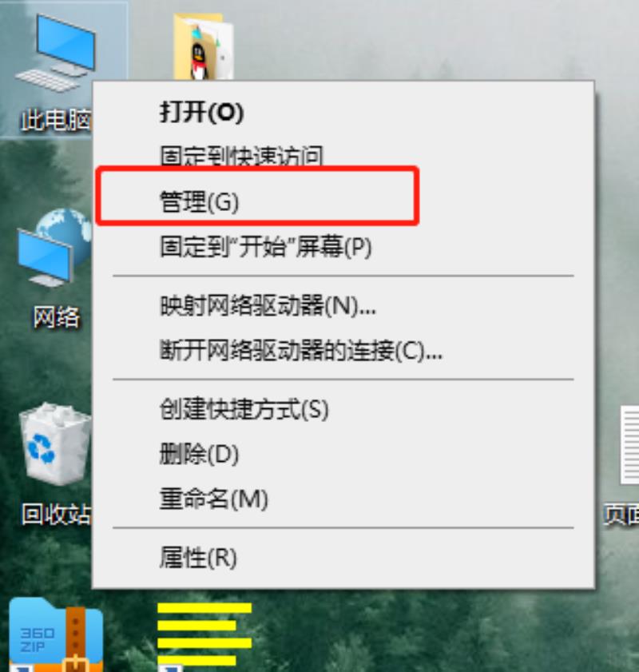Image resolution: width=639 pixels, height=672 pixels.
Task: Click the 回收站 text label below the bin
Action: click(x=57, y=515)
